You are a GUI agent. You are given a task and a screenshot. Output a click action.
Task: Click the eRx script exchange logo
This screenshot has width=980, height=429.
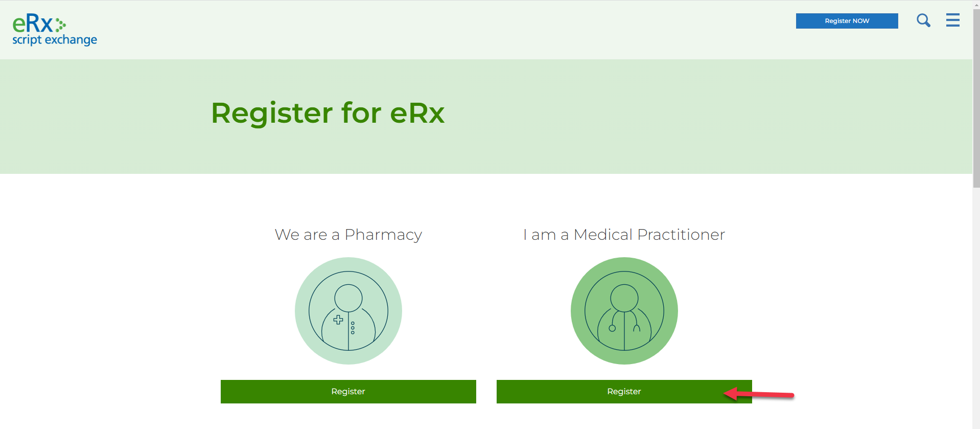54,29
